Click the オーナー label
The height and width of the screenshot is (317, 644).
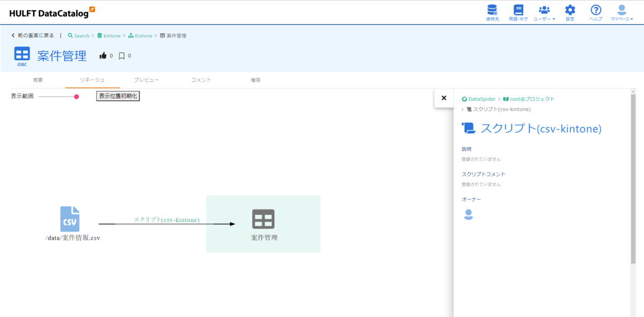click(x=471, y=199)
